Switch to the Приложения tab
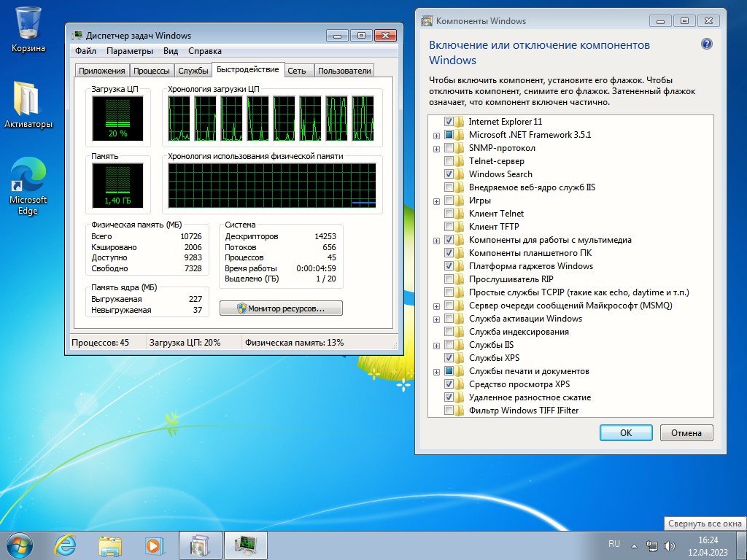747x560 pixels. point(102,71)
